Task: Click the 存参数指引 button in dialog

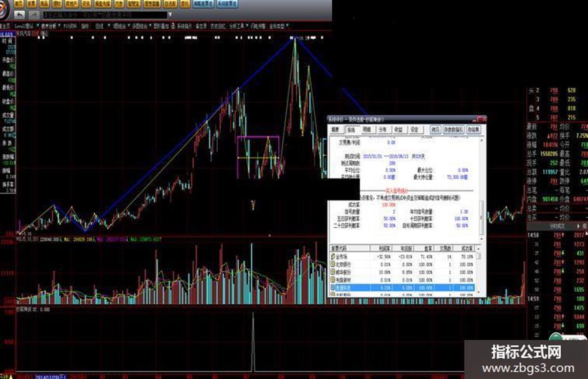Action: pos(454,129)
